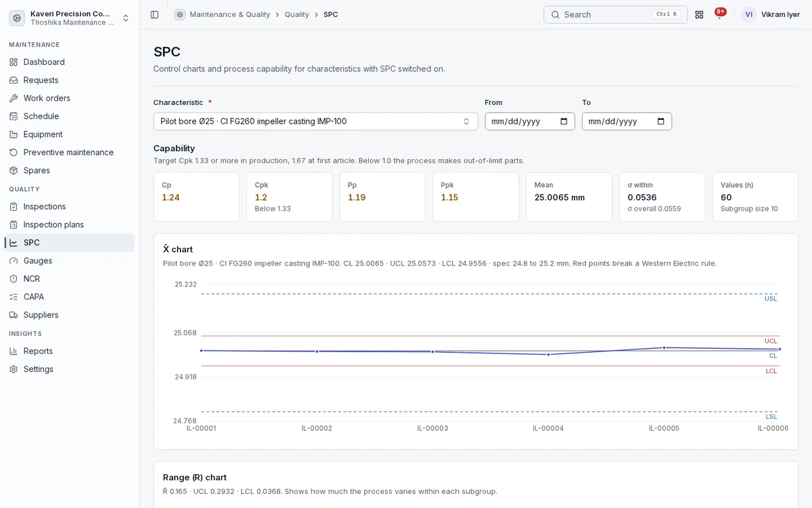Focus the Search field
This screenshot has width=812, height=508.
coord(615,14)
